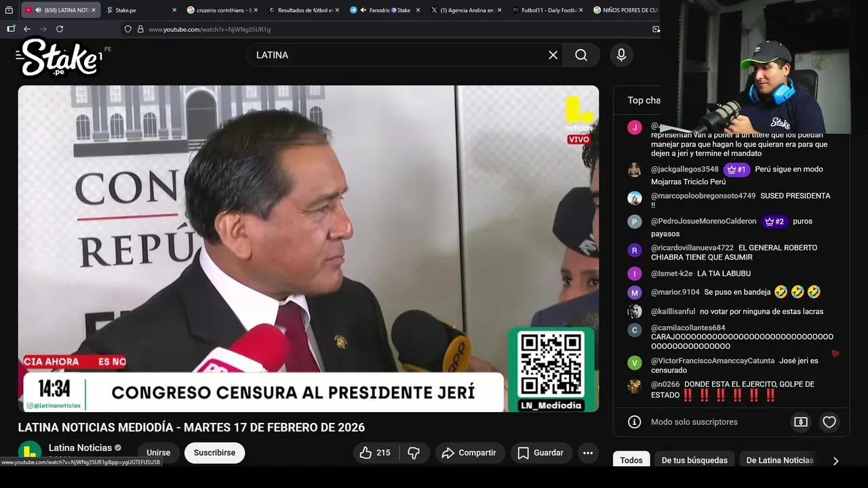The image size is (868, 488).
Task: Open the Latina Noticias channel avatar
Action: pyautogui.click(x=30, y=452)
